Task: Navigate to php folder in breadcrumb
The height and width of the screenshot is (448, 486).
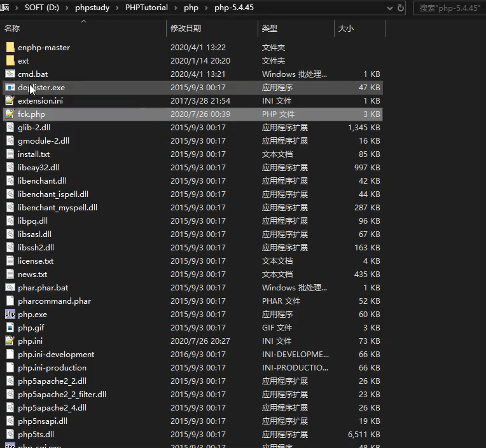Action: point(191,8)
